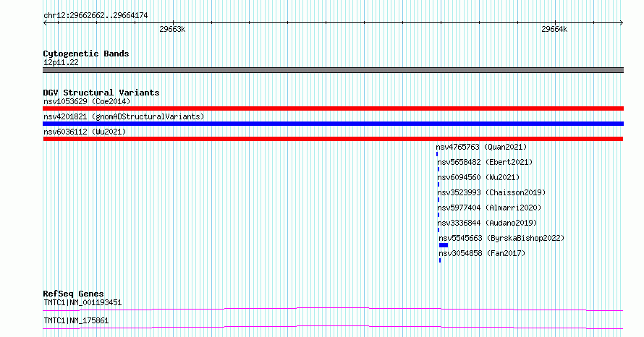The width and height of the screenshot is (644, 337).
Task: Click the Cytogenetic Bands track title
Action: (x=86, y=54)
